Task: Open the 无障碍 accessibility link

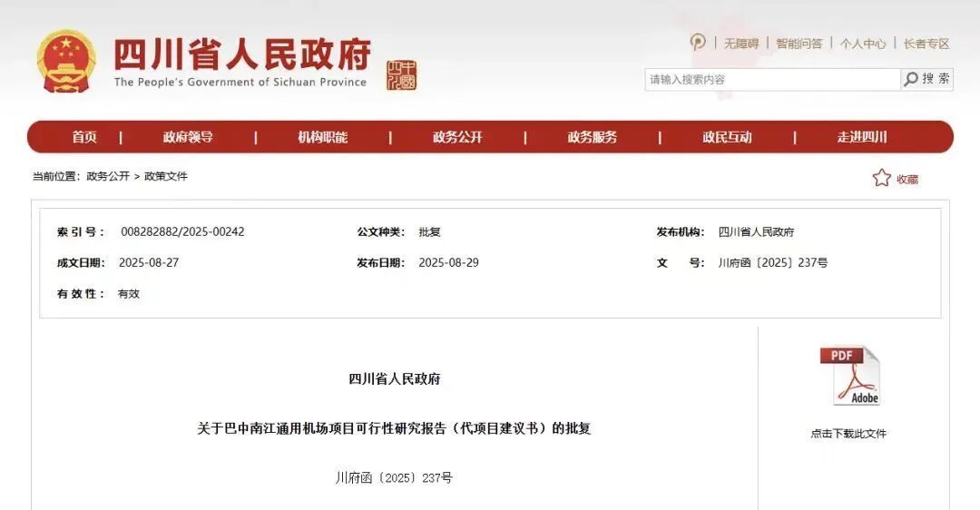Action: [740, 44]
